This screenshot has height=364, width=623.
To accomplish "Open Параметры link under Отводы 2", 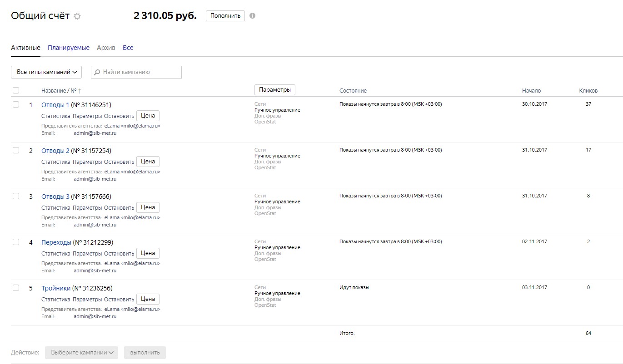I will 87,162.
